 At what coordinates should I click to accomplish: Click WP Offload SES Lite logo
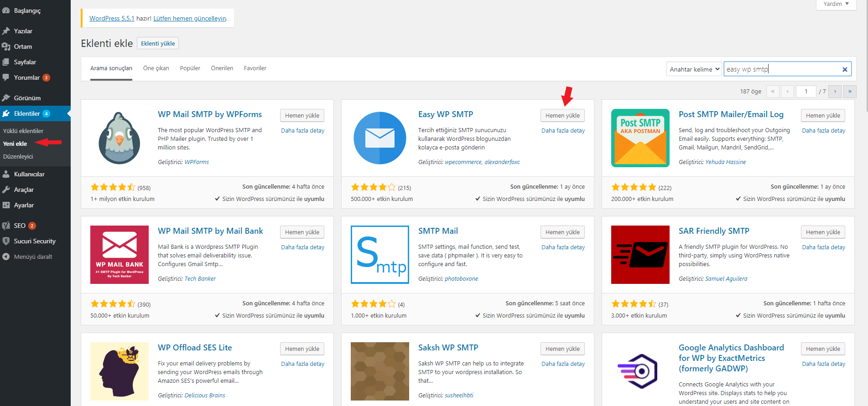point(120,371)
